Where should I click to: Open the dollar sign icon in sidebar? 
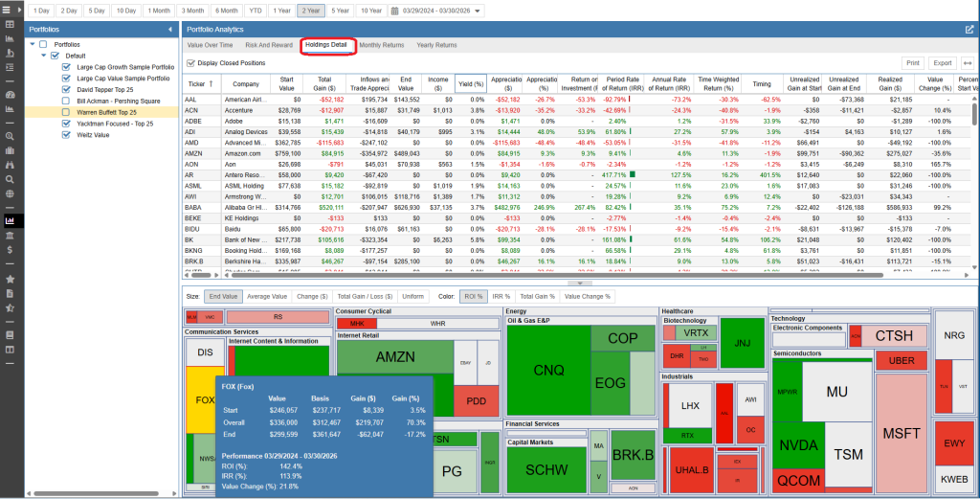click(x=10, y=250)
